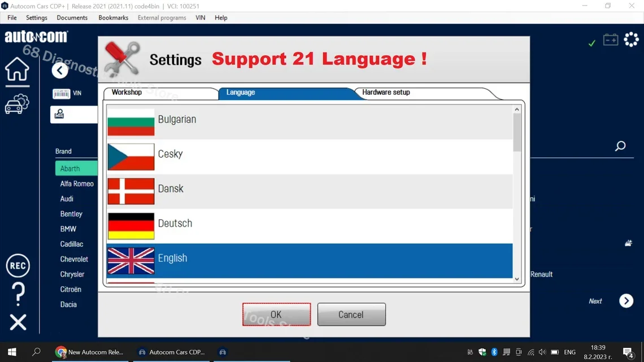The image size is (644, 362).
Task: Select Abarth brand
Action: pyautogui.click(x=76, y=169)
